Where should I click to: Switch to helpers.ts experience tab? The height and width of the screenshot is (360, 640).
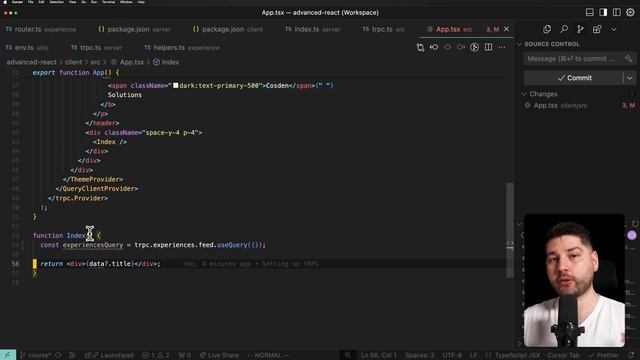click(x=182, y=48)
